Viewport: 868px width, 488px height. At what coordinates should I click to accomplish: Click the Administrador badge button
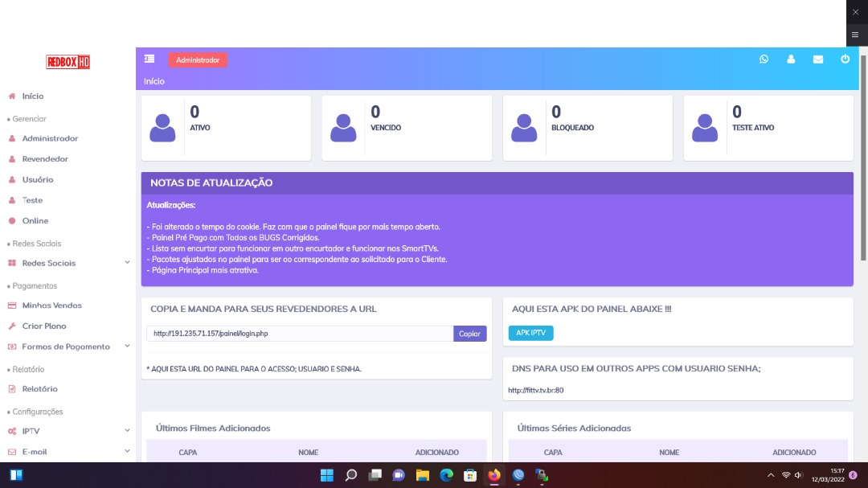pos(198,60)
